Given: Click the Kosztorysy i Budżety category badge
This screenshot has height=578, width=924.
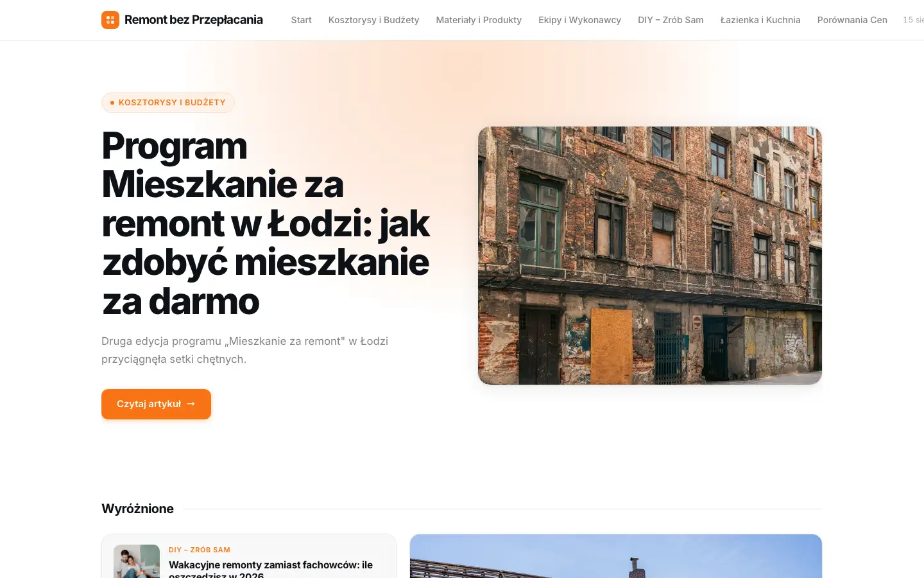Looking at the screenshot, I should tap(168, 103).
